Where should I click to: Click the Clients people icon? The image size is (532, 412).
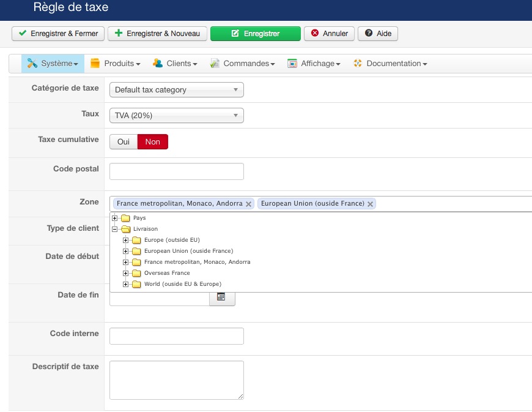158,63
